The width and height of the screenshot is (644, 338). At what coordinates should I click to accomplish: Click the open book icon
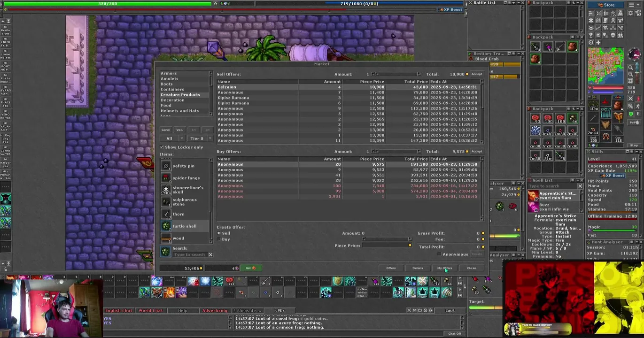coord(598,21)
